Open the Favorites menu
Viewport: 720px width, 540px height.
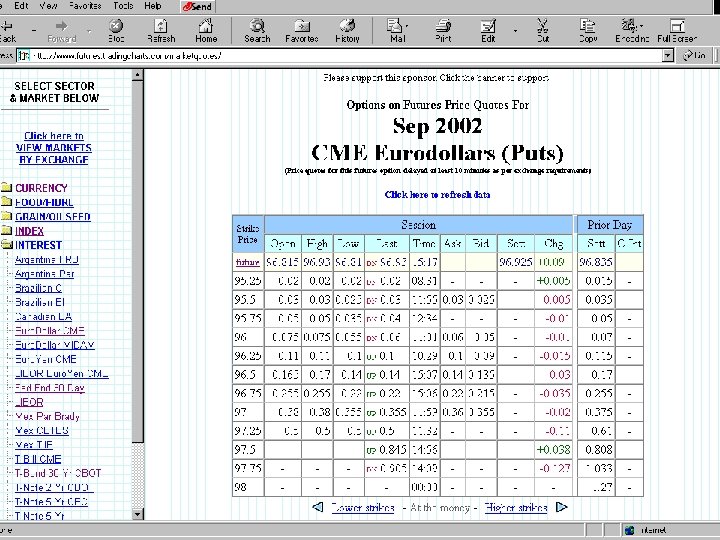[85, 6]
